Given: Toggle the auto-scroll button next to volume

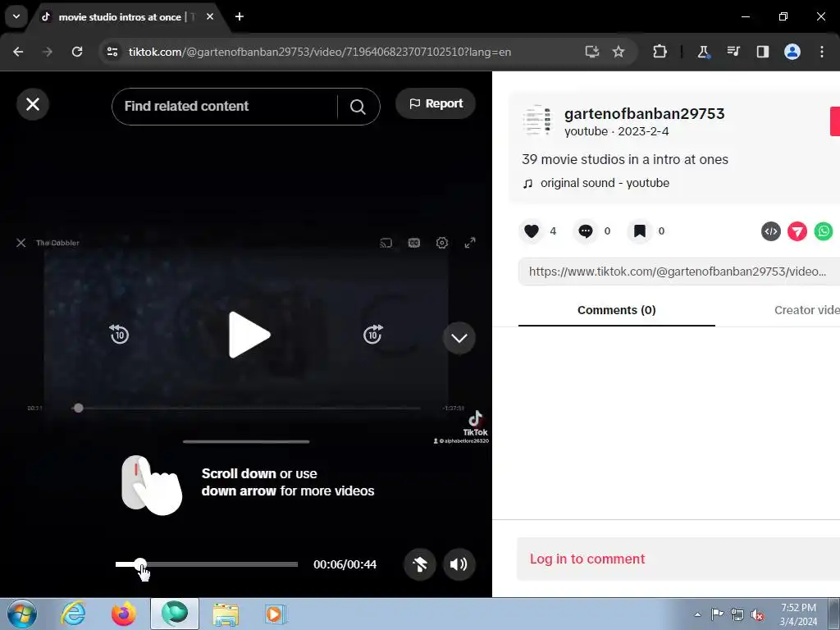Looking at the screenshot, I should coord(419,564).
